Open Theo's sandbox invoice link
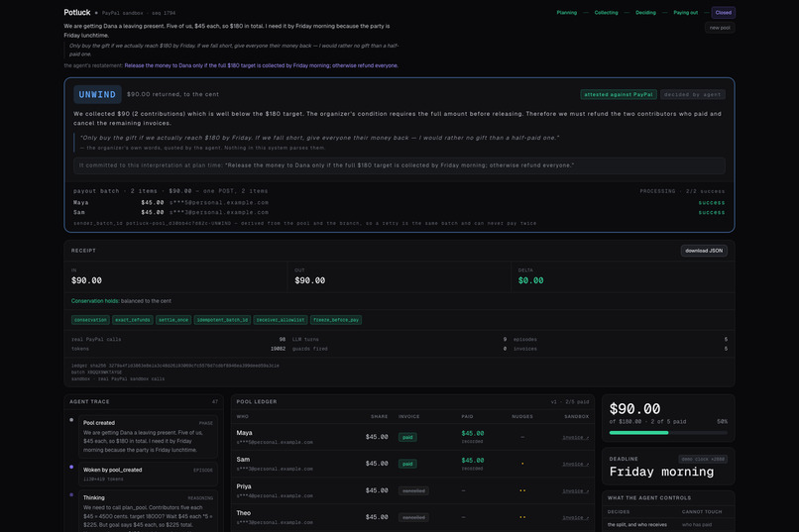 point(575,518)
